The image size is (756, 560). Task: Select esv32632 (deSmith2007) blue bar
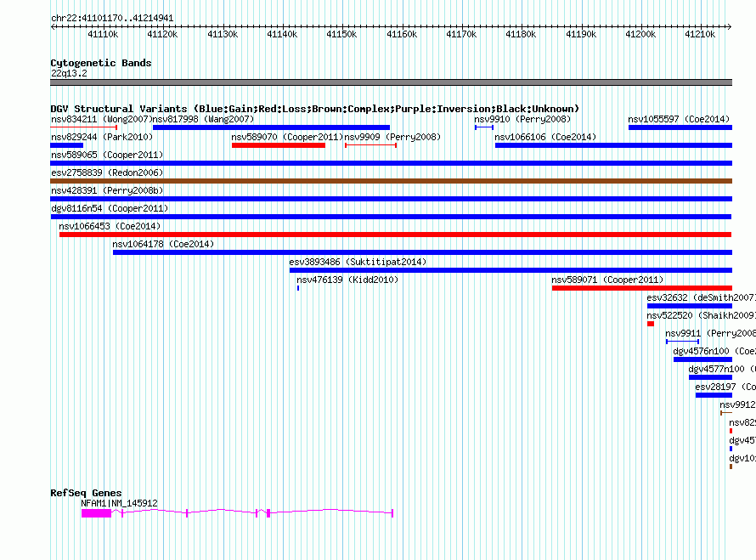click(690, 306)
